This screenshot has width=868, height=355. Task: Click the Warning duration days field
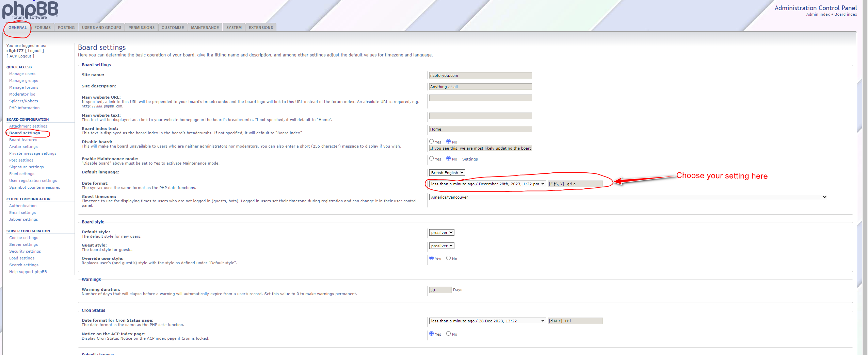440,290
